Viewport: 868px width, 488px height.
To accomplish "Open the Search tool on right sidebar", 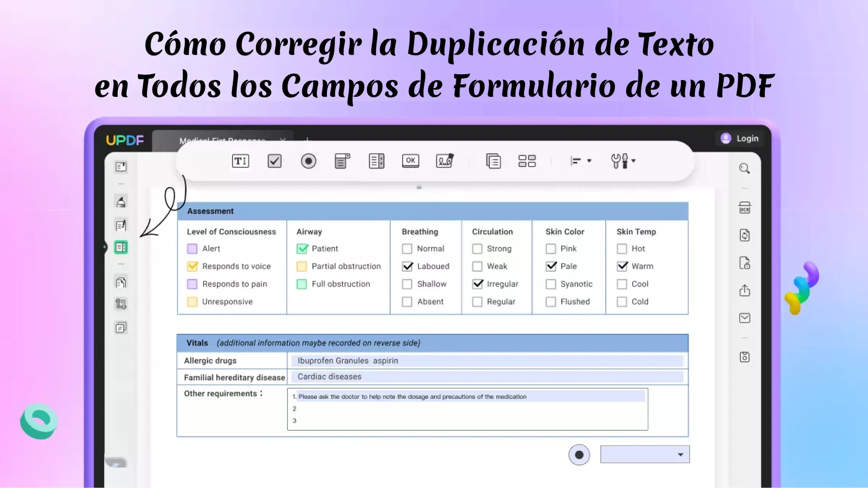I will [x=744, y=168].
